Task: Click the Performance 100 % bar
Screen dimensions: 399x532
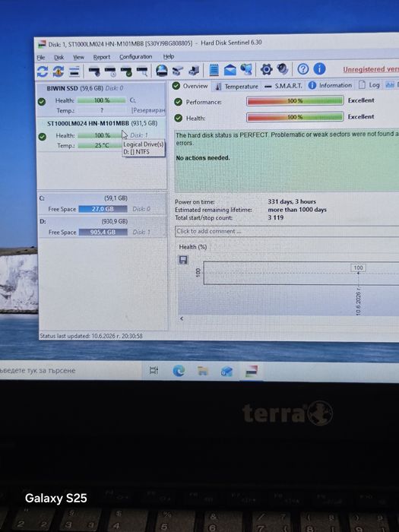Action: (295, 101)
